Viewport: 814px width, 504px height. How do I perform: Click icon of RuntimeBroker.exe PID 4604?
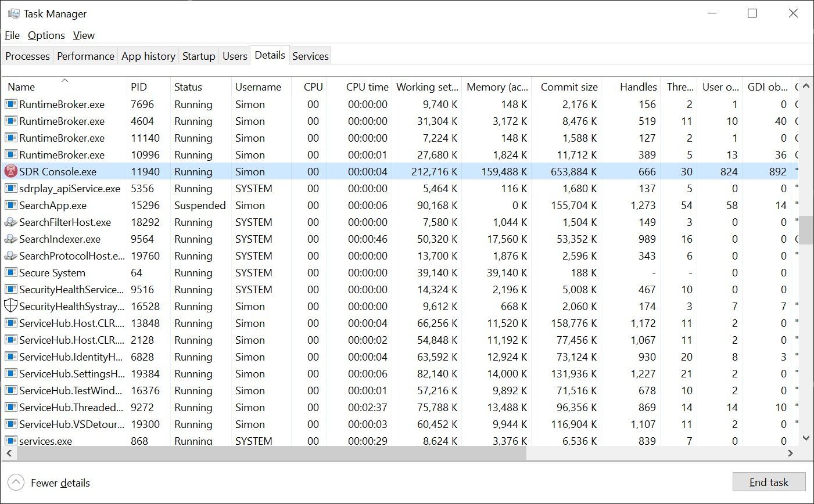pyautogui.click(x=10, y=121)
